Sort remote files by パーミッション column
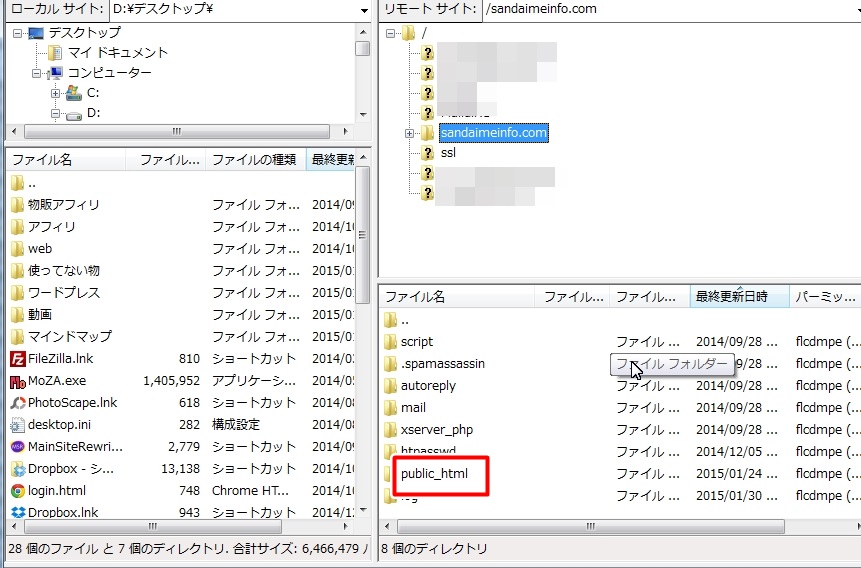Screen dimensions: 861x568 825,297
